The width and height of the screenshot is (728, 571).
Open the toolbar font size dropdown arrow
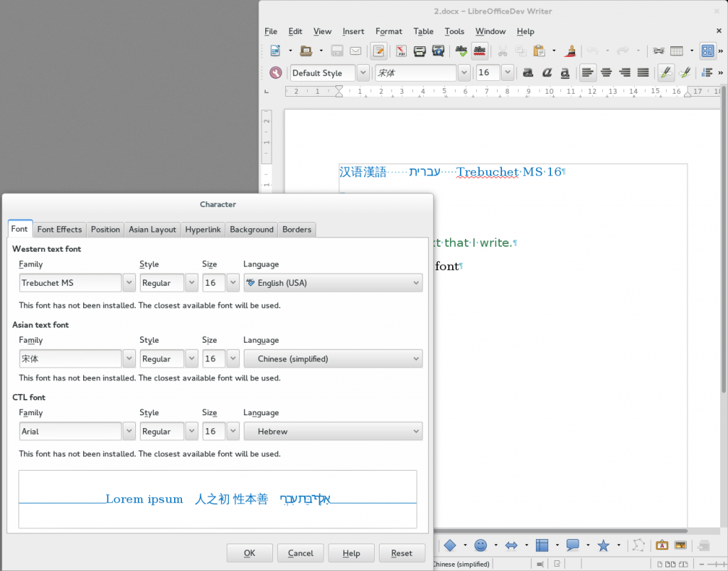[508, 73]
